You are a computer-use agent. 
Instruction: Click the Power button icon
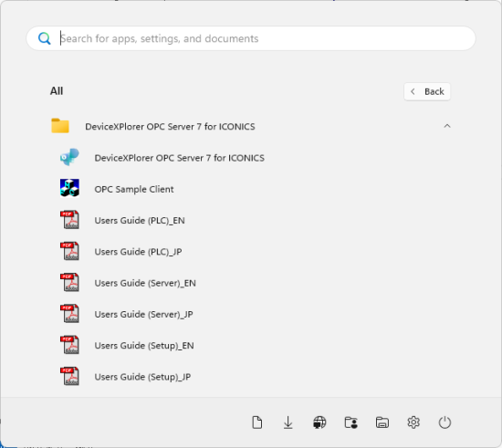444,422
